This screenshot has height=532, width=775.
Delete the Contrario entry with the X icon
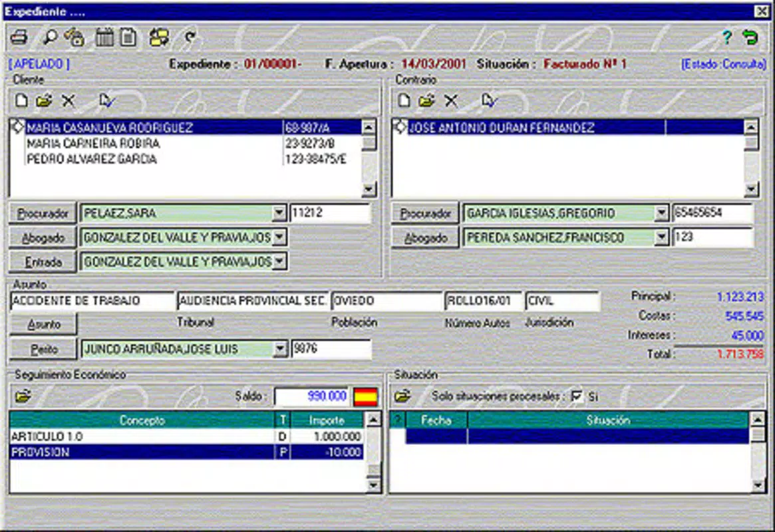click(x=451, y=101)
